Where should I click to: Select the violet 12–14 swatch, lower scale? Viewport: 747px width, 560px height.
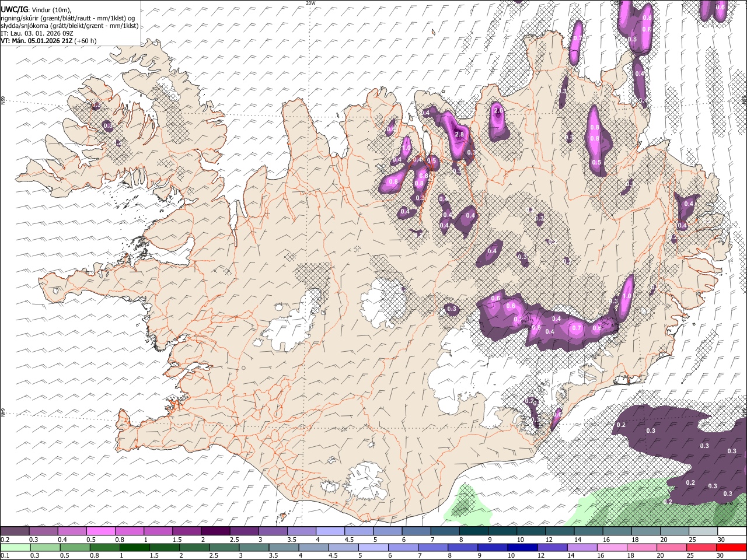pos(552,547)
